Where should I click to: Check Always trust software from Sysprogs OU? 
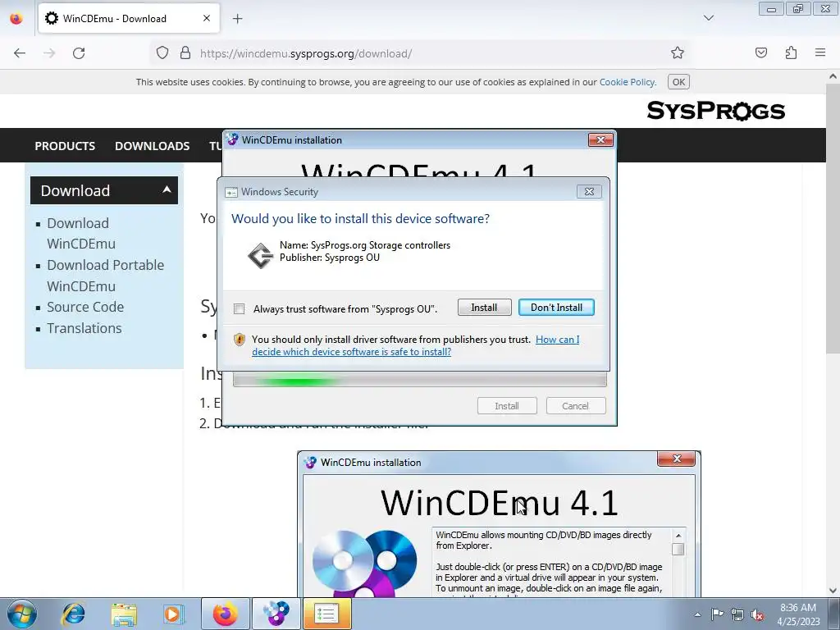(x=240, y=308)
